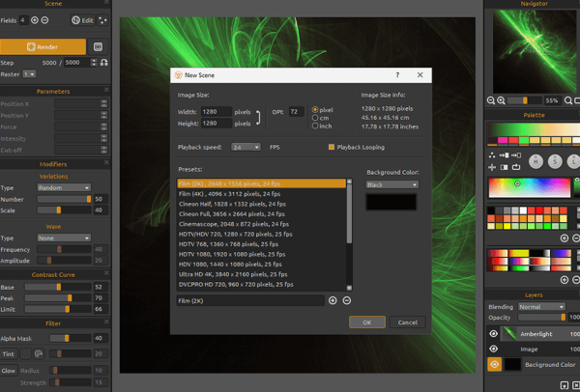The image size is (580, 392).
Task: Zoom out in the Navigator panel
Action: (491, 100)
